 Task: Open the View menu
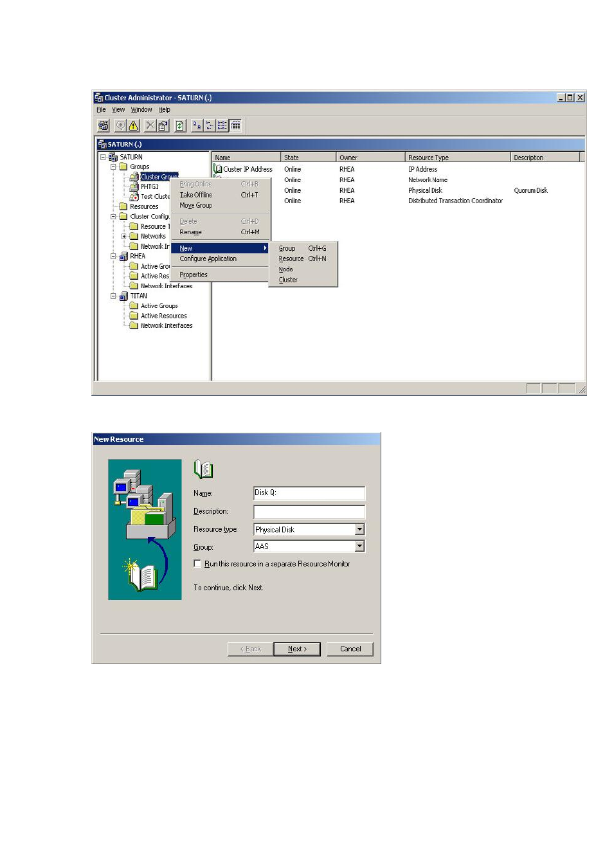(118, 110)
